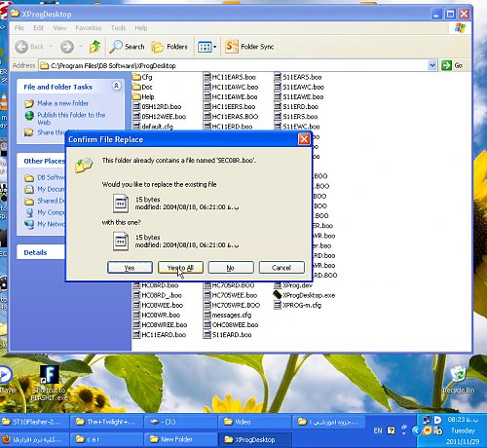Viewport: 487px width, 448px height.
Task: Select file HC11EAWE.boo
Action: (230, 96)
